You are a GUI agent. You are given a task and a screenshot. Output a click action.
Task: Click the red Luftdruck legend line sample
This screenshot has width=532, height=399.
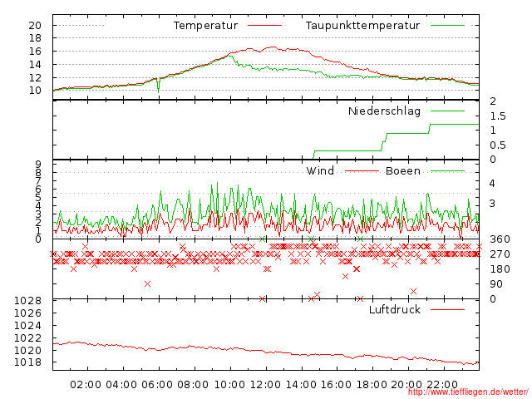pyautogui.click(x=447, y=309)
